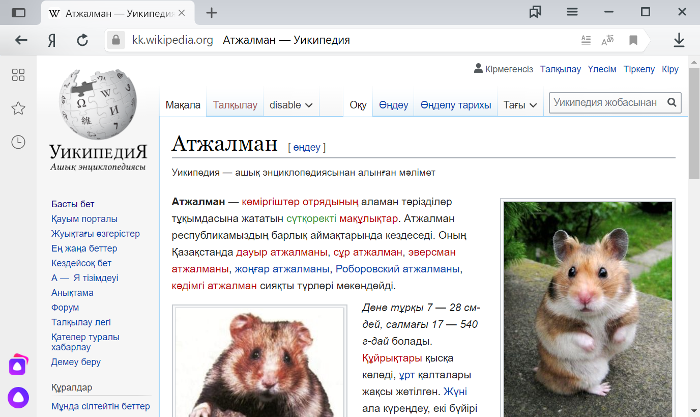Click the Талқылау link in the top-right user links
The image size is (700, 417).
tap(560, 69)
